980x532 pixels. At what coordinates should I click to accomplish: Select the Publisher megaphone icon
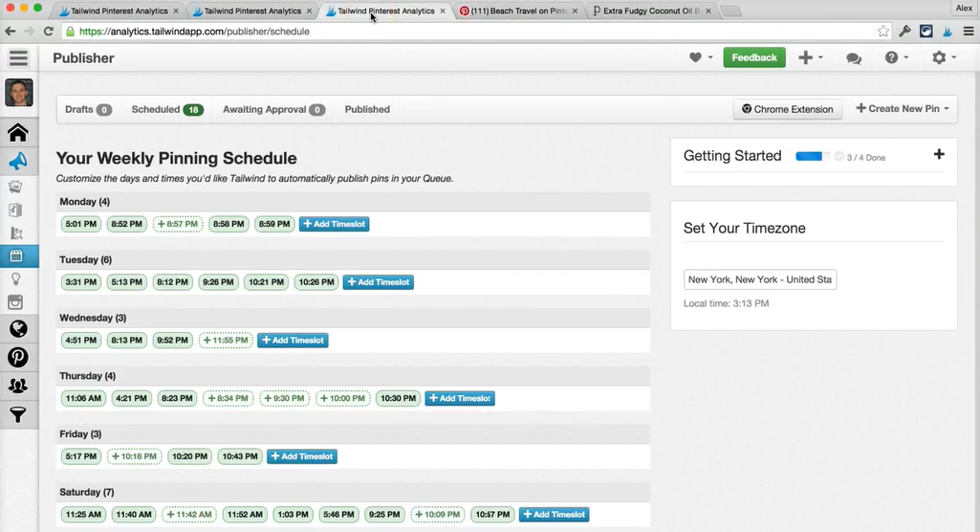point(18,162)
